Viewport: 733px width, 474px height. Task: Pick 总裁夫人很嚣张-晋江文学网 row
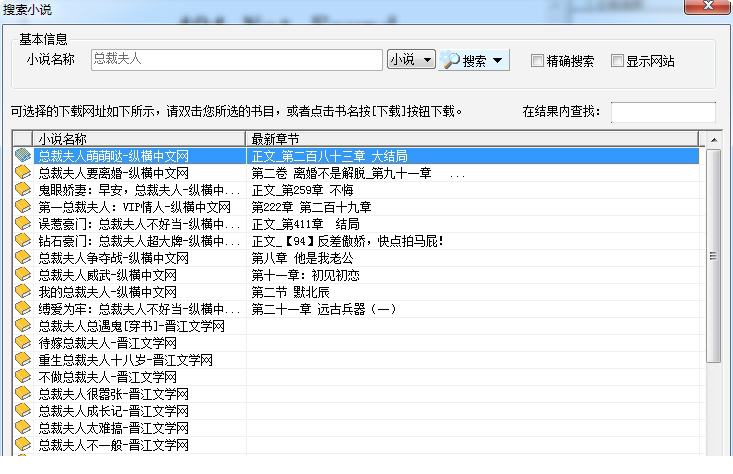click(x=114, y=394)
